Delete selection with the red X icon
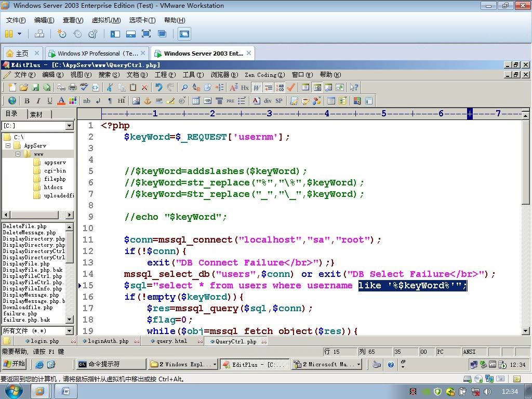Screen dimensions: 532x399 click(144, 87)
